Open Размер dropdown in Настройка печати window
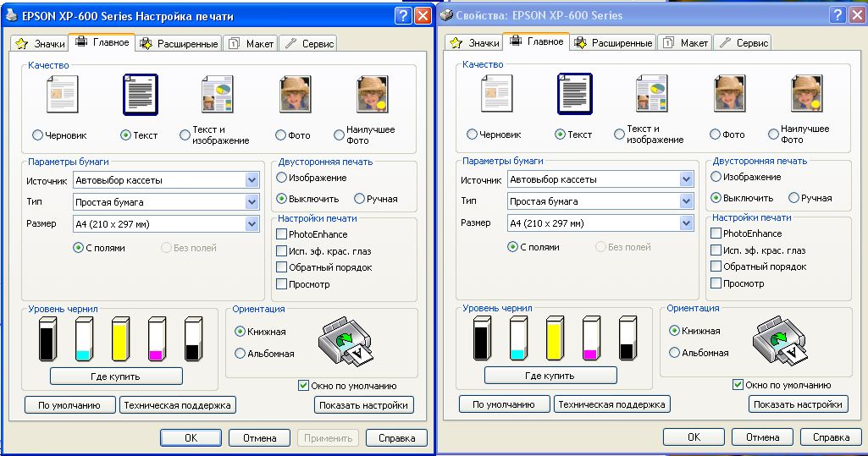Image resolution: width=868 pixels, height=456 pixels. coord(166,224)
